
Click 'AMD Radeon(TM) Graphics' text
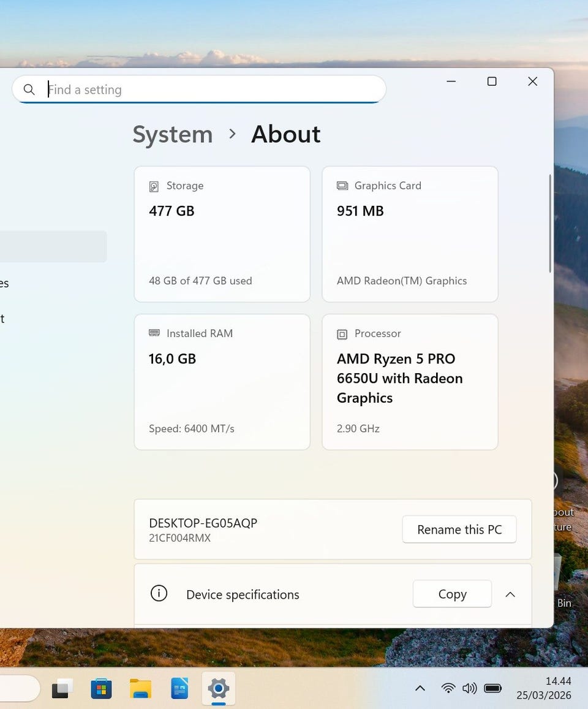click(402, 281)
